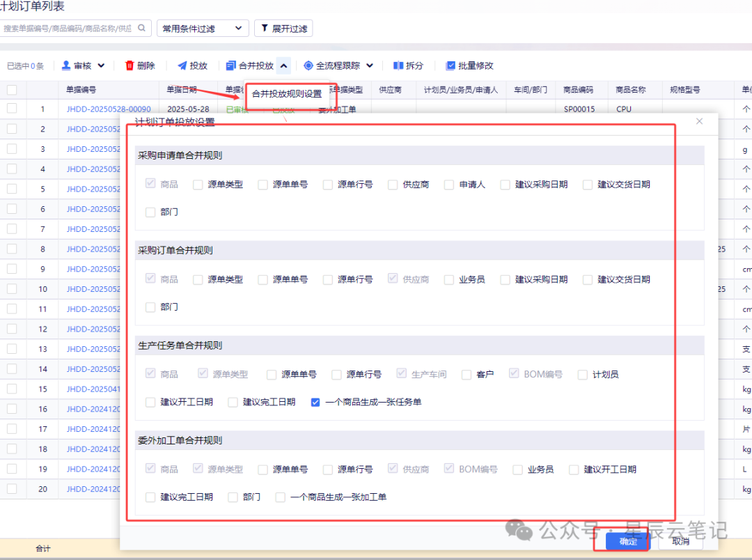Select the checkbox for list row 1

(12, 109)
